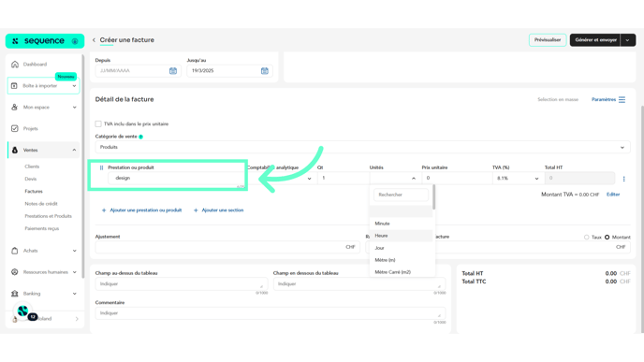Expand Boîte à importer menu
Viewport: 644px width, 362px height.
pos(74,86)
